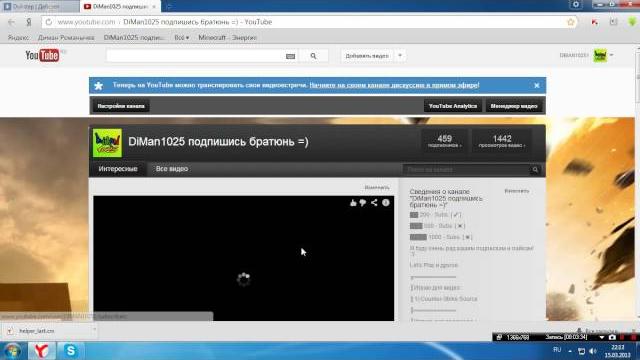This screenshot has height=360, width=640.
Task: Click the network tray icon
Action: 582,351
